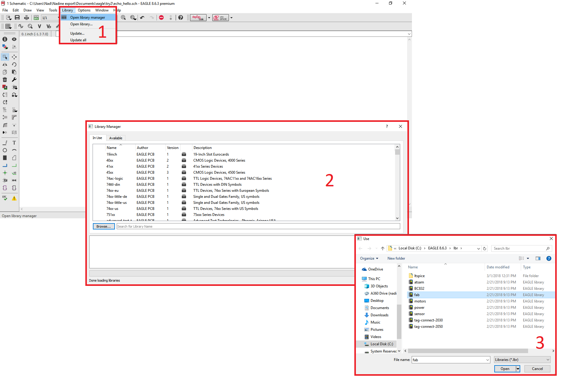Image resolution: width=573 pixels, height=392 pixels.
Task: Open the Errors warning triangle tool
Action: click(x=14, y=198)
